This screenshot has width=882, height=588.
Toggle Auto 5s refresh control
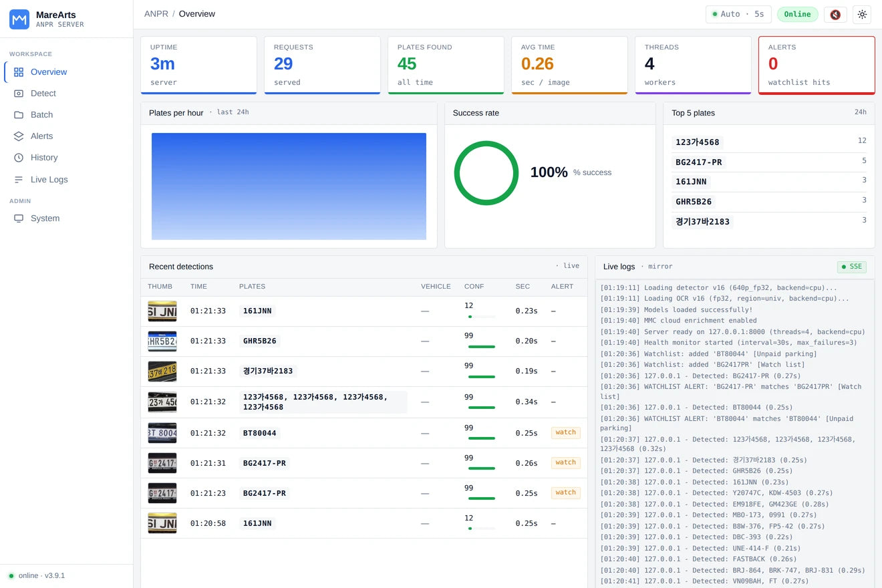738,14
